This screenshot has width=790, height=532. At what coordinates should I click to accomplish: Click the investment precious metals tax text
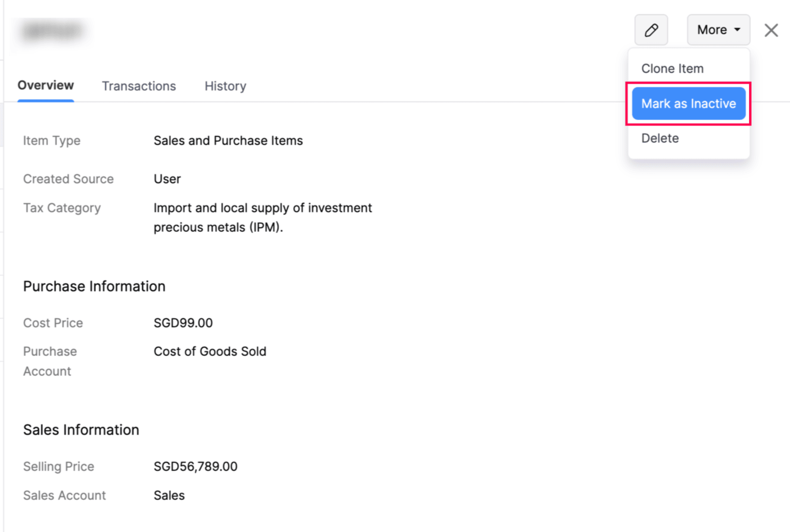click(262, 217)
